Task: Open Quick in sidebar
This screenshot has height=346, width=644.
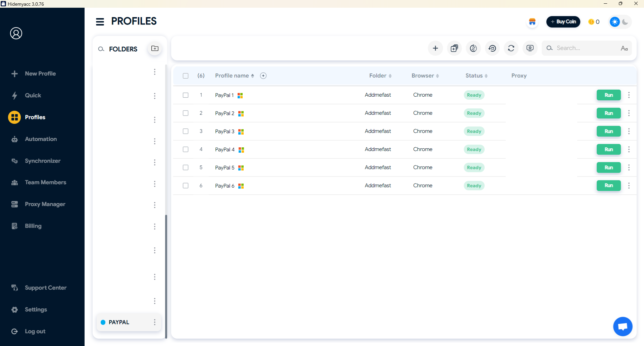Action: pos(26,95)
